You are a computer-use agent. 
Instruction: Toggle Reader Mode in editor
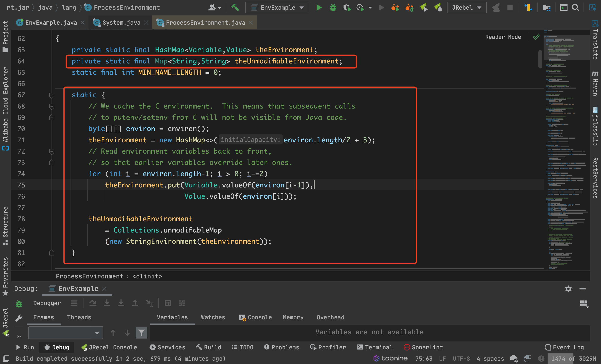(x=503, y=37)
